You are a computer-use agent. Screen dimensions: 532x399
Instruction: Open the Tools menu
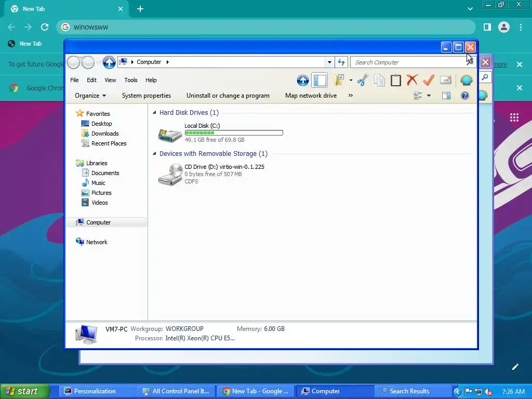130,80
